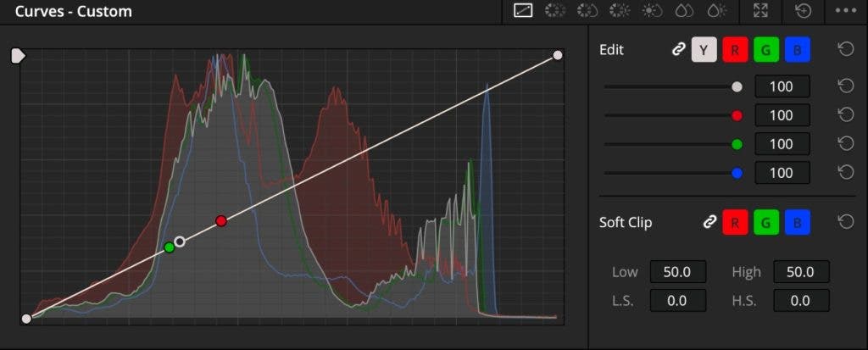
Task: Switch to Hue vs Sat curve icon
Action: coord(587,10)
